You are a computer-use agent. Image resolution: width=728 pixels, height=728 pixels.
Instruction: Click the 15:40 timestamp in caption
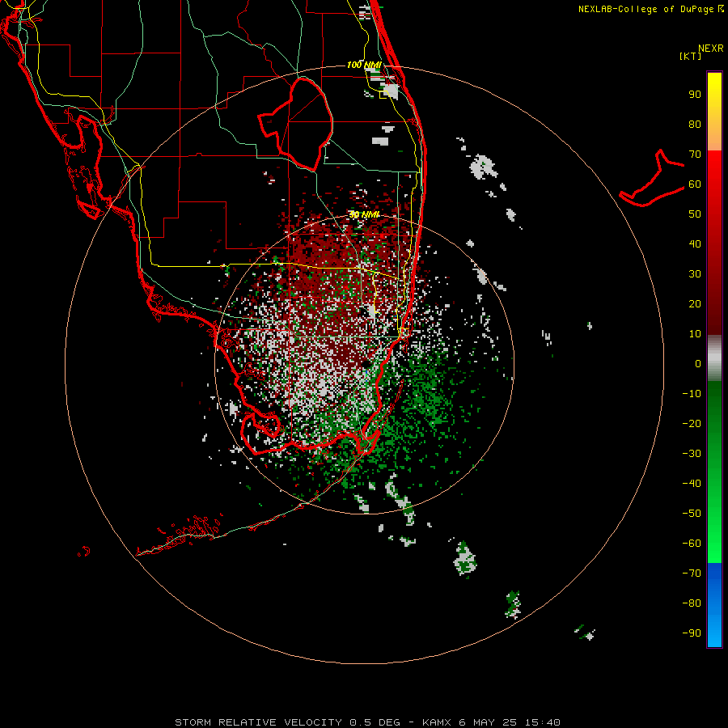coord(542,722)
